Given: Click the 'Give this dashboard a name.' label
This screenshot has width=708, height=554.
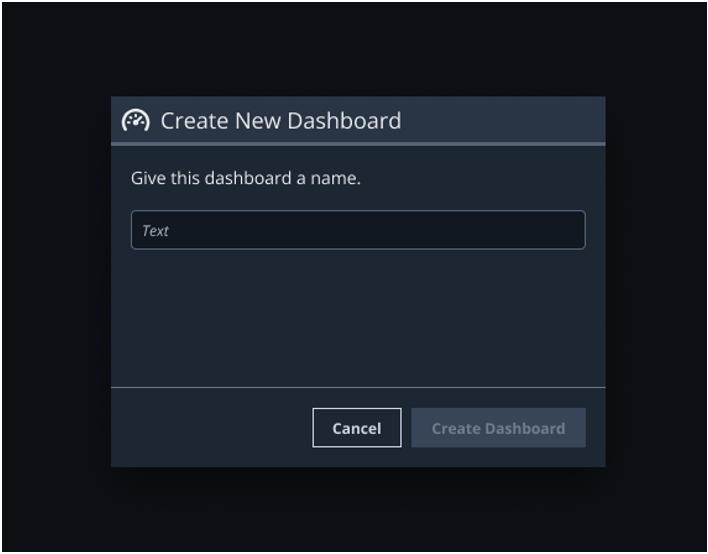Looking at the screenshot, I should point(245,179).
